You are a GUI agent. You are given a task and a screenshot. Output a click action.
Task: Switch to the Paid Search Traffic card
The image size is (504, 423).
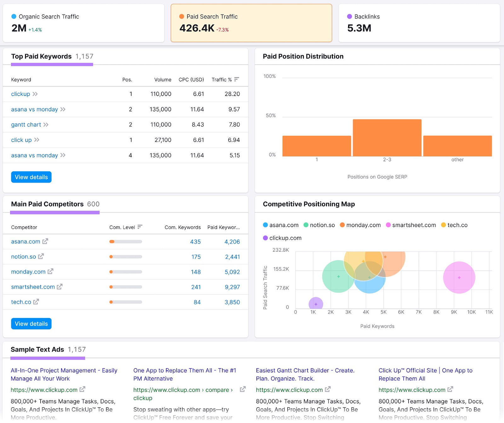click(251, 23)
